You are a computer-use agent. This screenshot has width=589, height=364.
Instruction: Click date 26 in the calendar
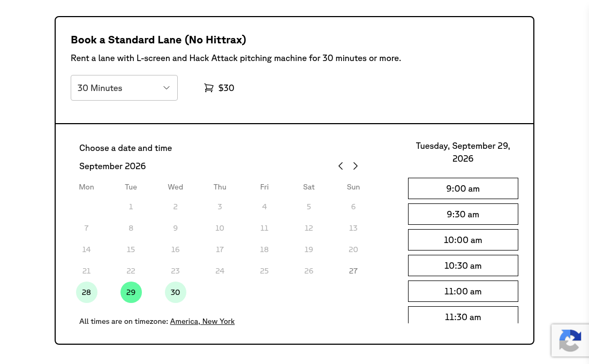309,271
